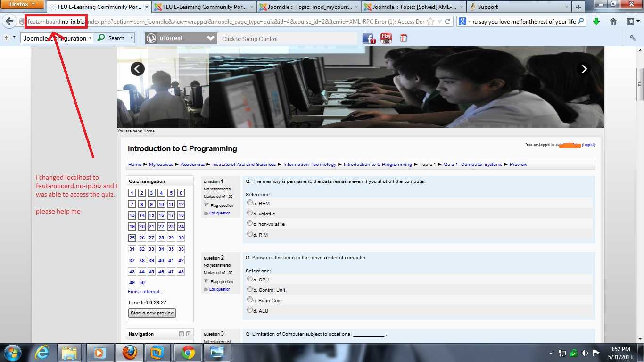
Task: Switch to the 'Joomdle :: Topic: mod_mycours...' tab
Action: (x=309, y=7)
